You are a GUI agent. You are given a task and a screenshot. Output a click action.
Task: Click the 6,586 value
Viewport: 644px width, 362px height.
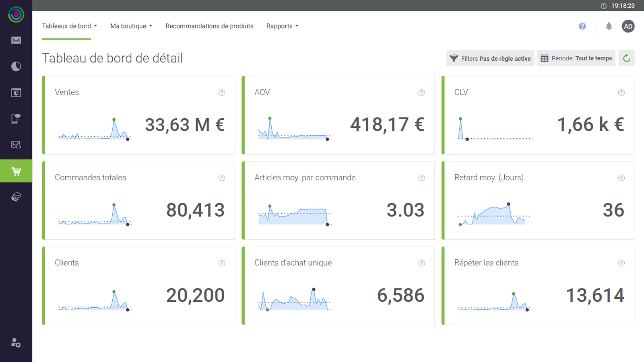click(401, 296)
